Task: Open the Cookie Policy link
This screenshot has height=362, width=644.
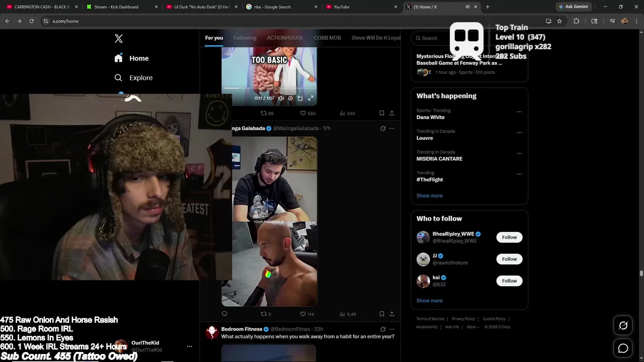Action: pos(494,319)
